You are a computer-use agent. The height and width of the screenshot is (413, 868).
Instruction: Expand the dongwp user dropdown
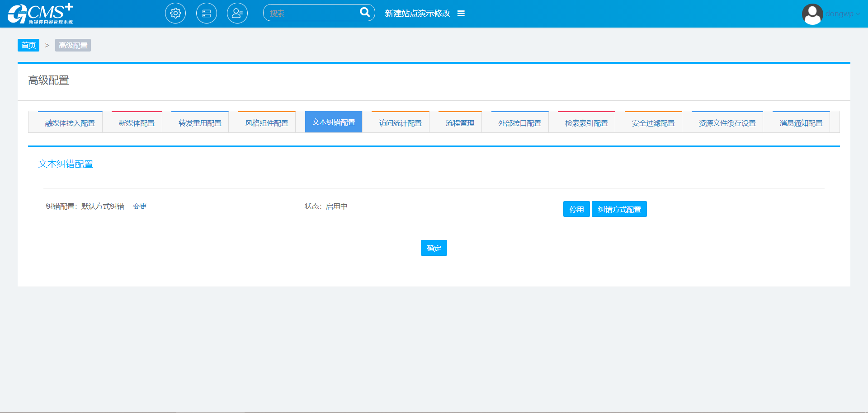pos(843,14)
